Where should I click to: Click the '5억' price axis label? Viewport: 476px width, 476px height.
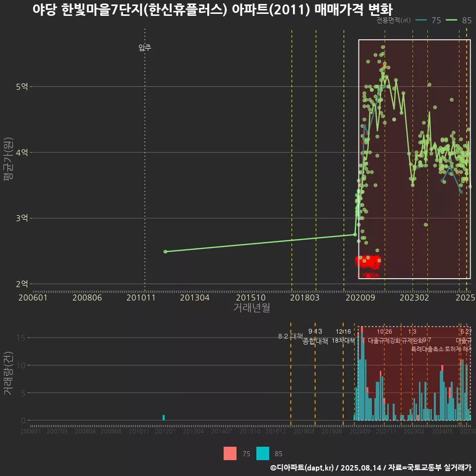coord(22,86)
